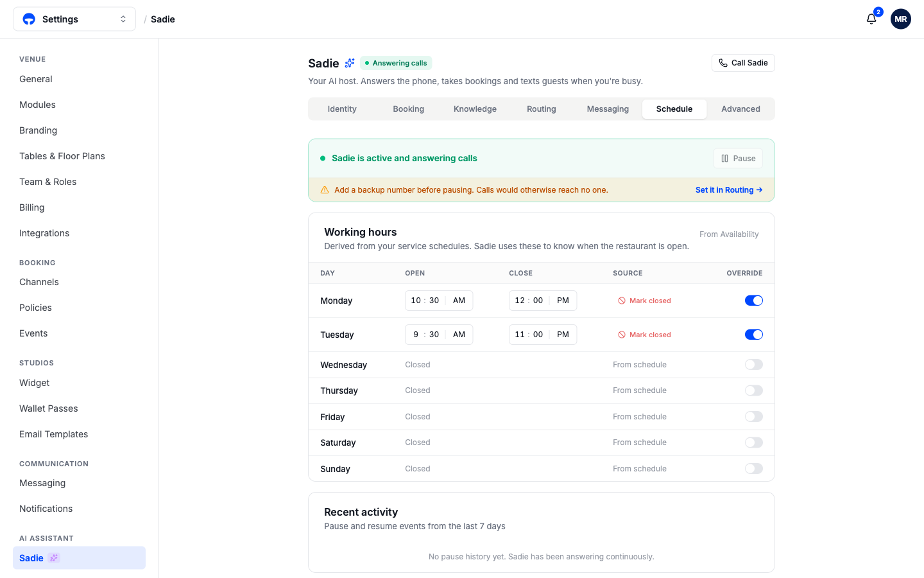Follow the Set it in Routing link
Image resolution: width=924 pixels, height=578 pixels.
coord(729,190)
